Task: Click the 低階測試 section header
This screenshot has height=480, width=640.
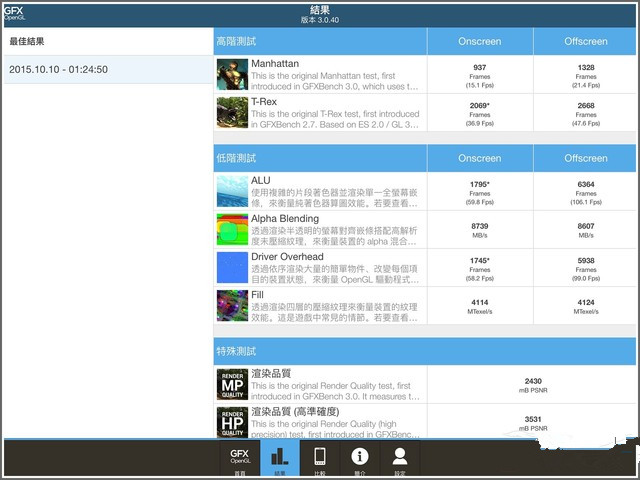Action: tap(236, 158)
